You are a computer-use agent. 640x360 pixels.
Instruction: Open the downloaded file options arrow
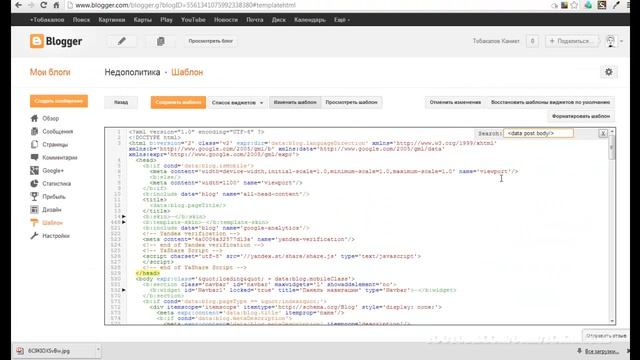[98, 350]
